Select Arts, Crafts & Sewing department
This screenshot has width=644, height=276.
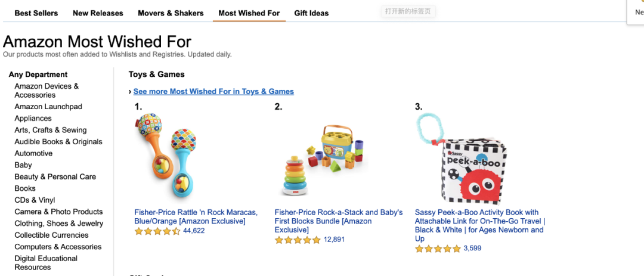[x=51, y=130]
